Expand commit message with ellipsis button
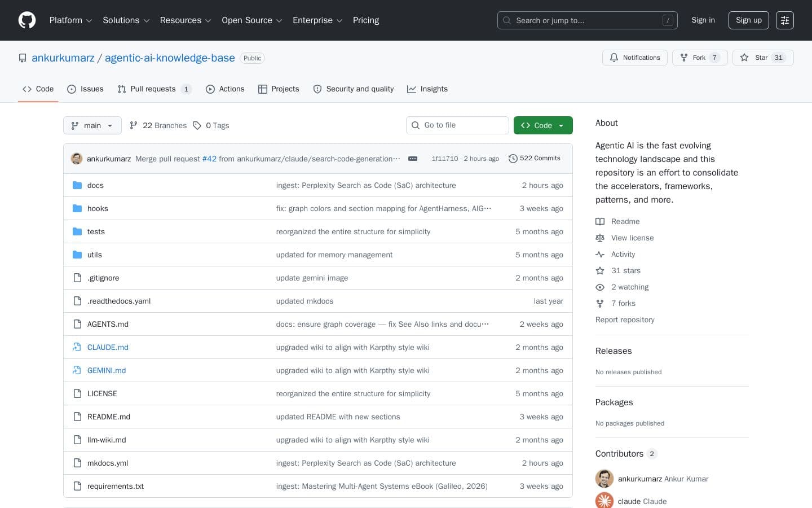This screenshot has height=508, width=812. pyautogui.click(x=413, y=159)
